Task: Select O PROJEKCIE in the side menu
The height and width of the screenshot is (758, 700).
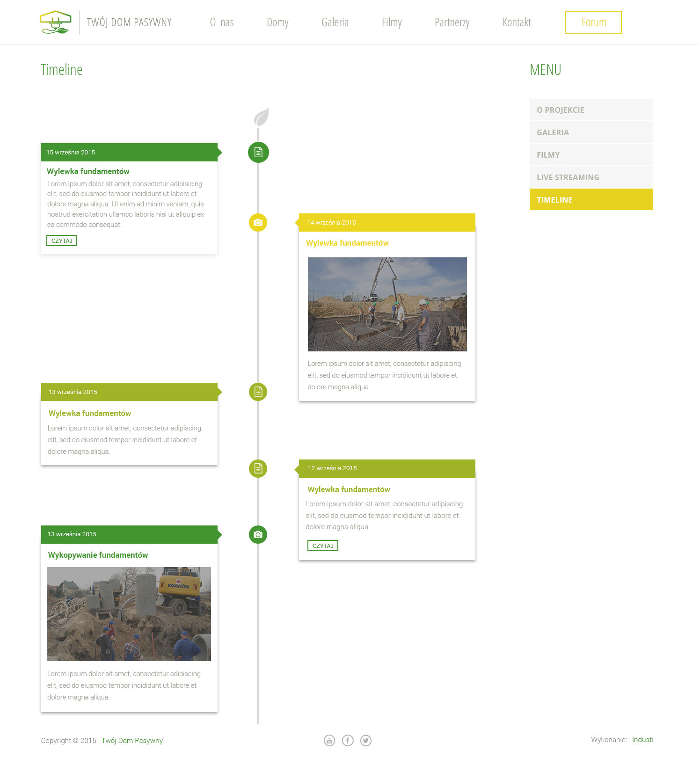Action: coord(591,110)
